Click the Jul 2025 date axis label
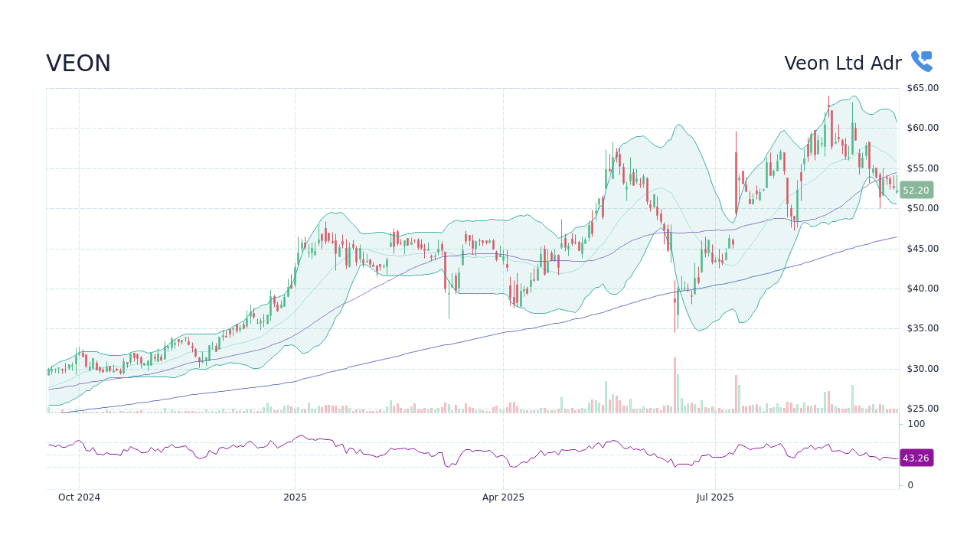 pyautogui.click(x=714, y=497)
